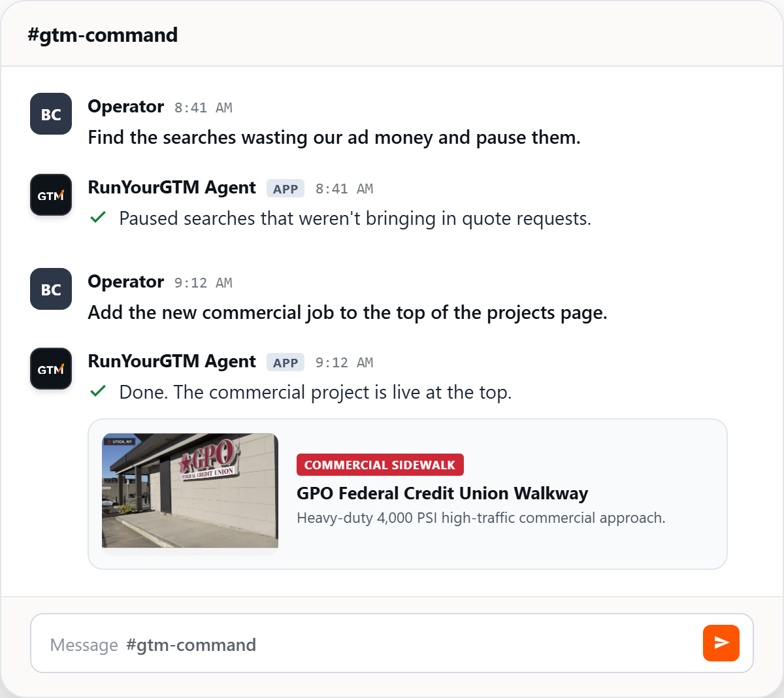Click RunYourGTM Agent name at 9:12 AM

(x=172, y=361)
